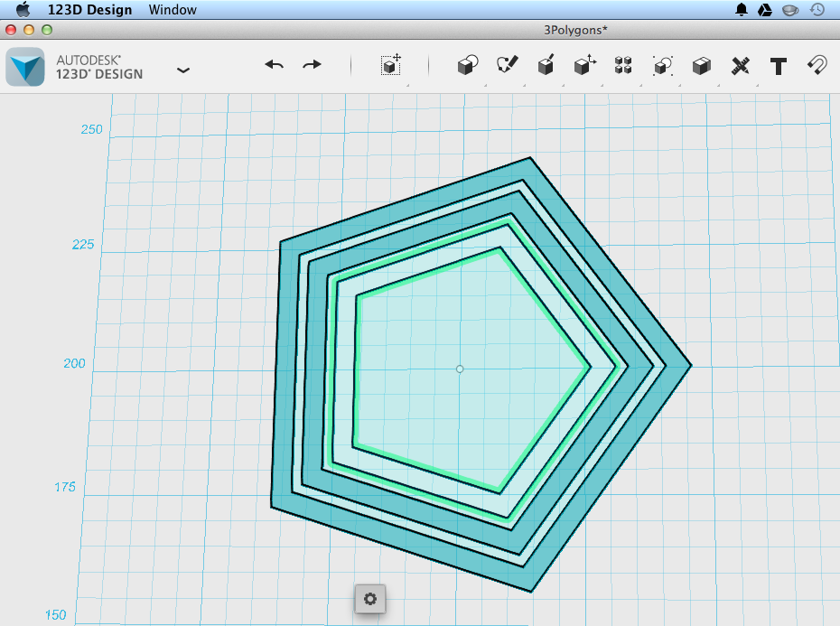Open the Combine tool icon
This screenshot has height=626, width=840.
click(x=701, y=66)
